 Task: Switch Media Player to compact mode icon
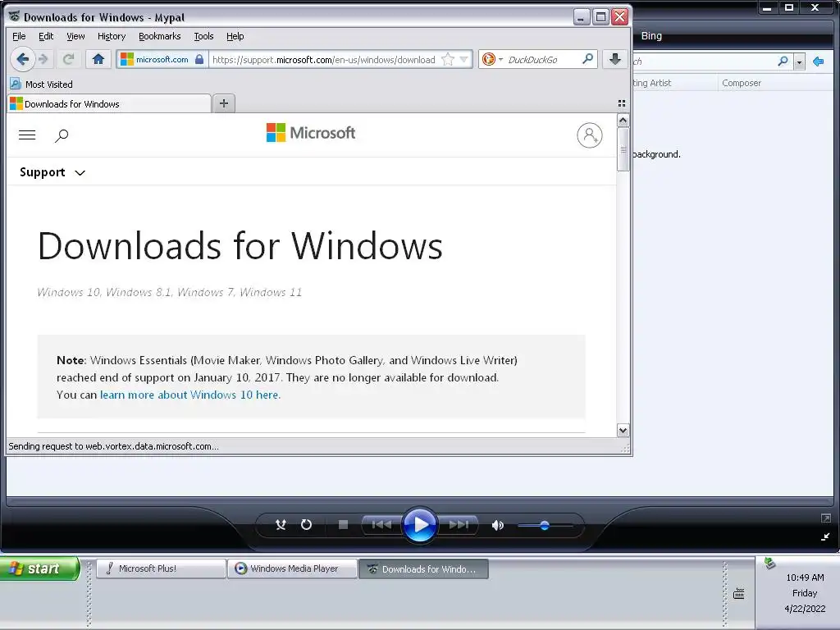click(825, 536)
